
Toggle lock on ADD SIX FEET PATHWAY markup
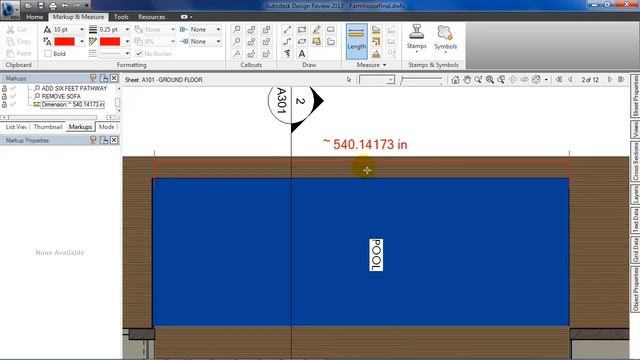4,88
